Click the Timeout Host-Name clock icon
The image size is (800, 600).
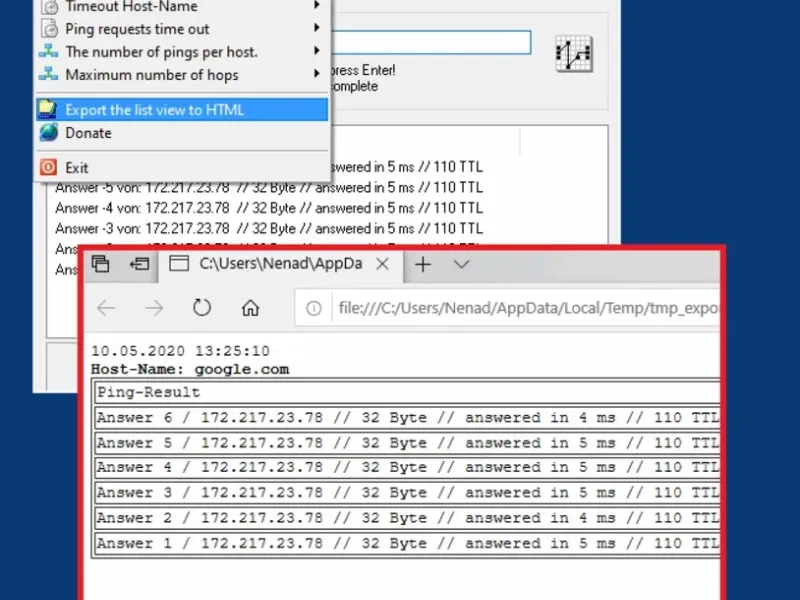pyautogui.click(x=49, y=7)
